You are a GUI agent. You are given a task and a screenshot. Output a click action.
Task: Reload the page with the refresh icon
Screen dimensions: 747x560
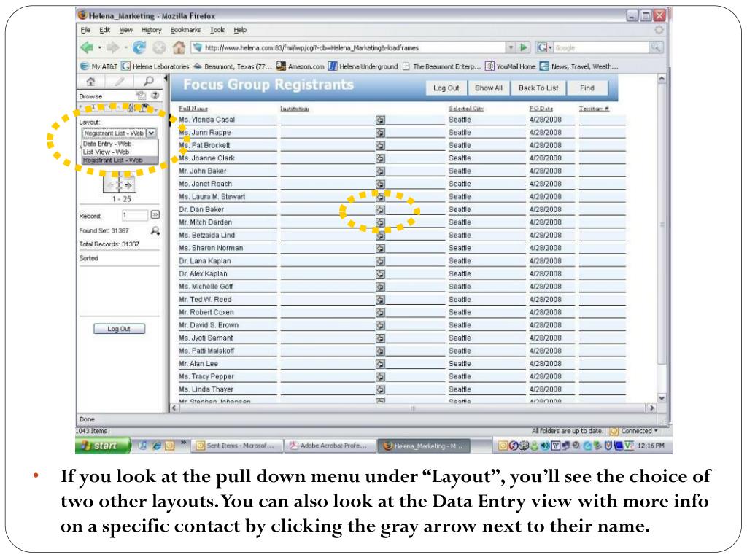point(139,47)
